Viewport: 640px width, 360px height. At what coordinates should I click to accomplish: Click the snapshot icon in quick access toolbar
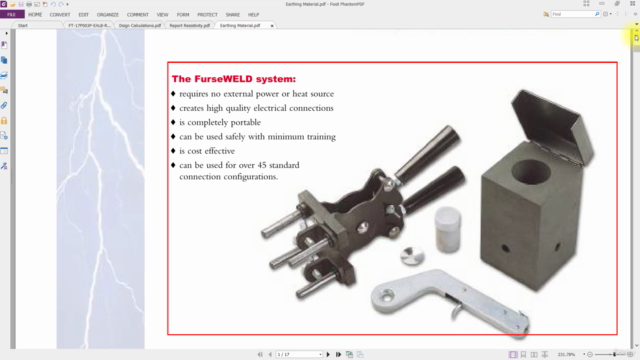click(37, 4)
